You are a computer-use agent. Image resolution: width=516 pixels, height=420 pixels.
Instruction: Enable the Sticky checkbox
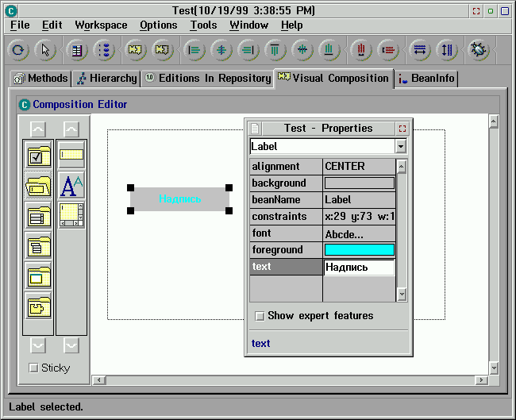(33, 368)
